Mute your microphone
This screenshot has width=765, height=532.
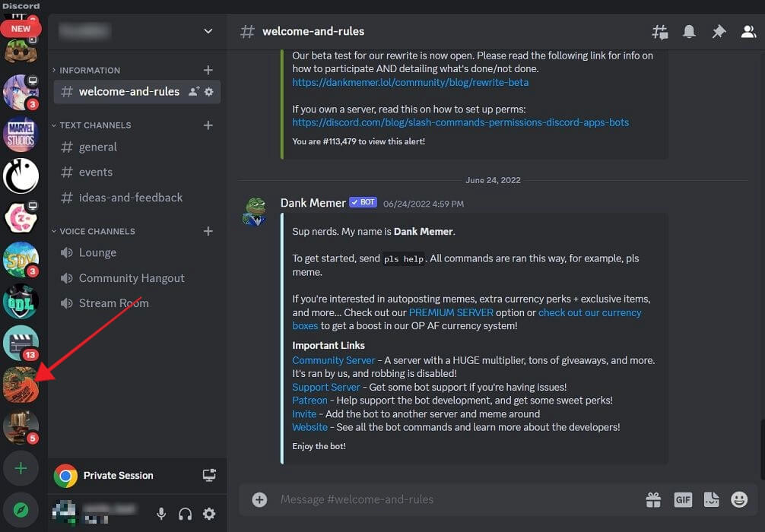click(160, 514)
